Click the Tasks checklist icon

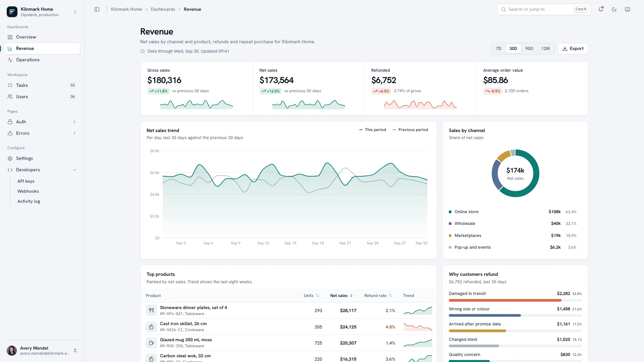pyautogui.click(x=10, y=85)
